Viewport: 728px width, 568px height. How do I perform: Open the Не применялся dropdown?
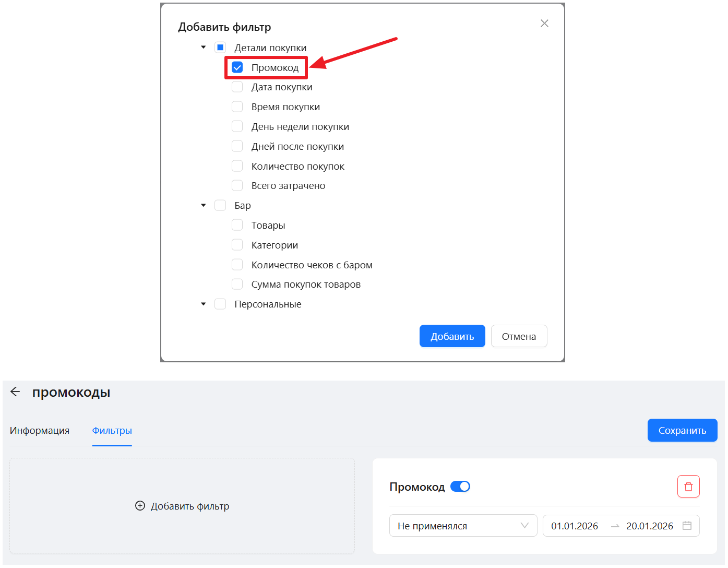click(x=463, y=526)
